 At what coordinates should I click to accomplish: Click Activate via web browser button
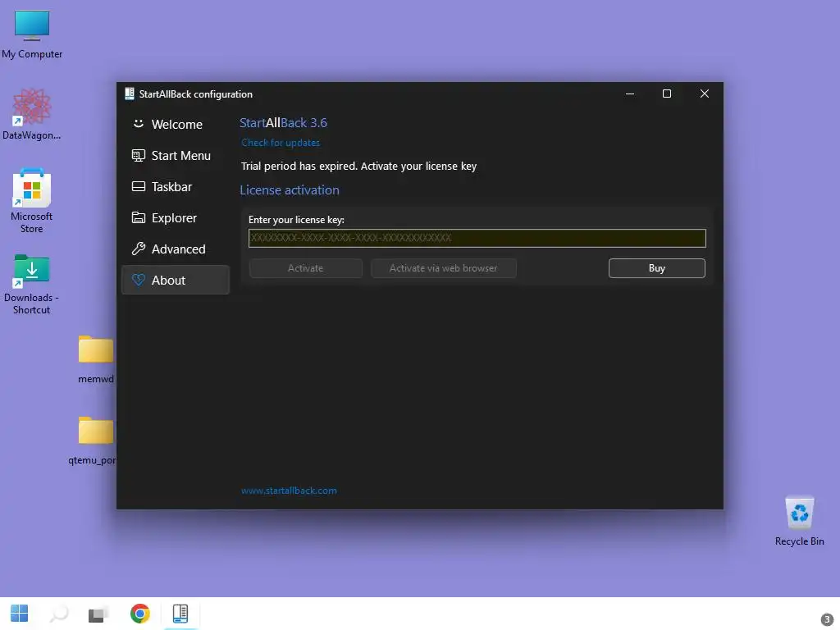[444, 268]
